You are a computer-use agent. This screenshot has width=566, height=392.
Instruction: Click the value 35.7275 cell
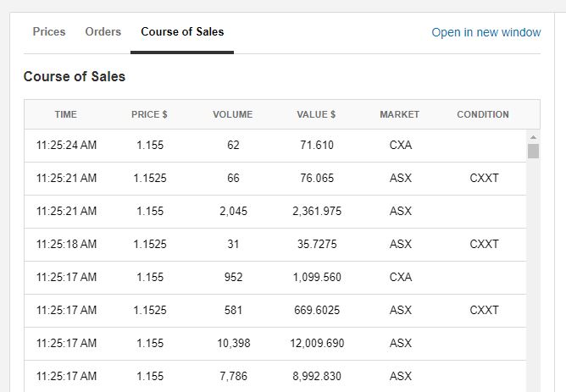coord(317,244)
